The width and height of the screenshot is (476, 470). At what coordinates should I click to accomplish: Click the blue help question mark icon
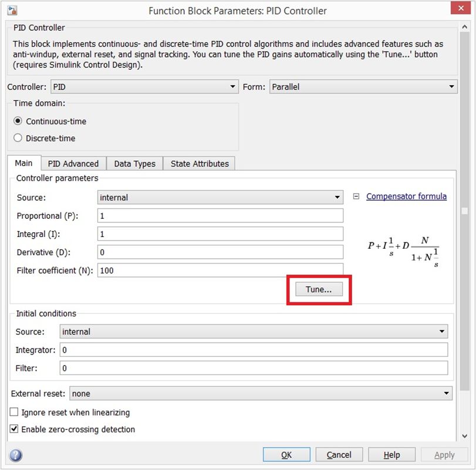coord(16,455)
